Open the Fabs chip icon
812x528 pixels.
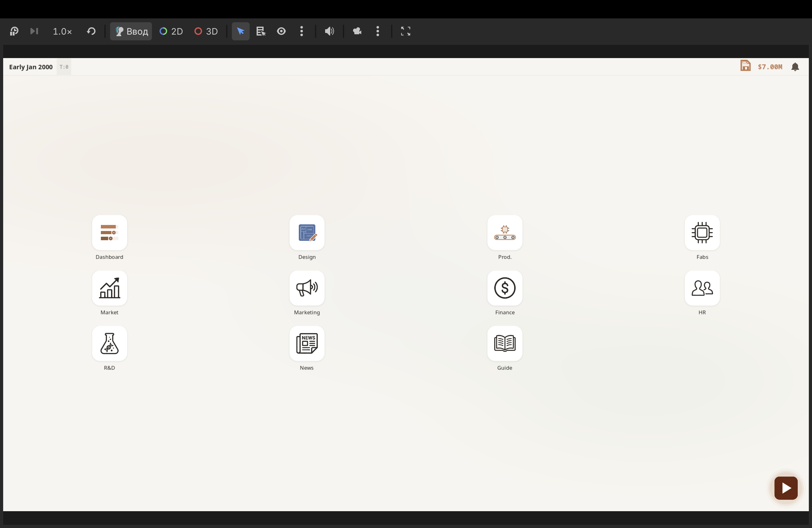[702, 233]
